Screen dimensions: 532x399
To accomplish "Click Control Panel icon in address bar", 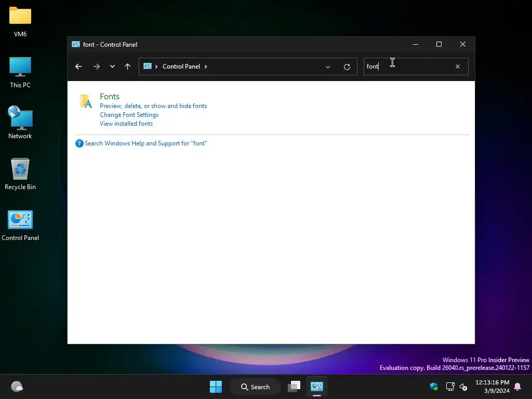I will [x=147, y=66].
